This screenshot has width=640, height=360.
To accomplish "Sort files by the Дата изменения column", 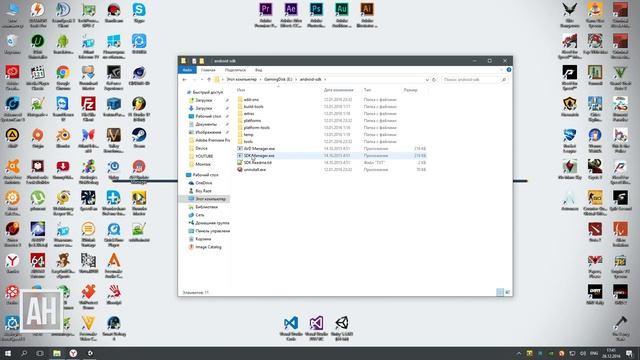I will coord(339,90).
